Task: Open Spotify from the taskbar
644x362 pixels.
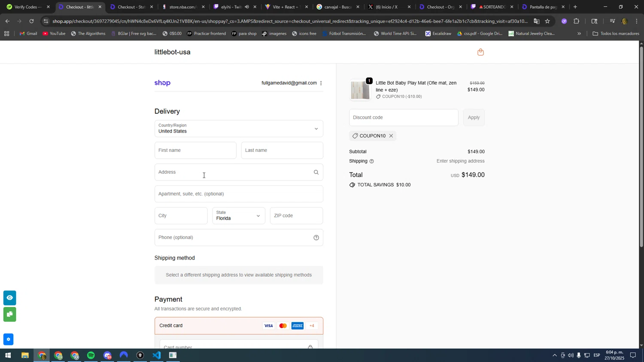Action: coord(91,356)
